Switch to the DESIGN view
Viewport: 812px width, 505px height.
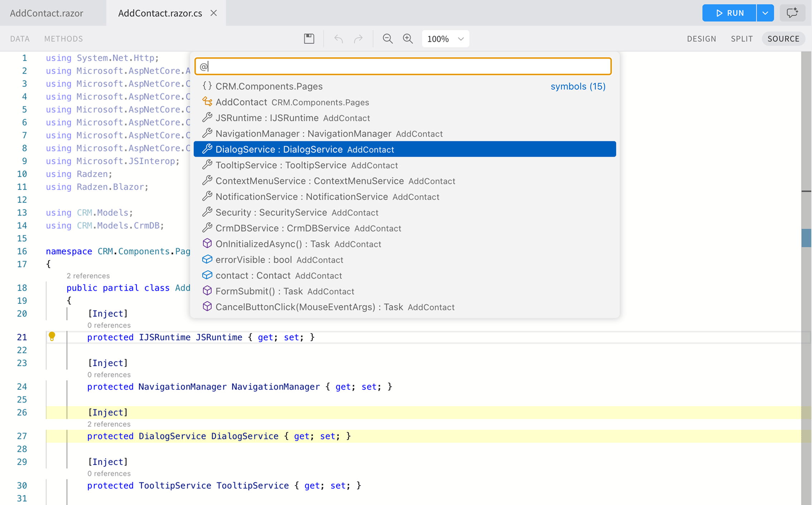(701, 39)
